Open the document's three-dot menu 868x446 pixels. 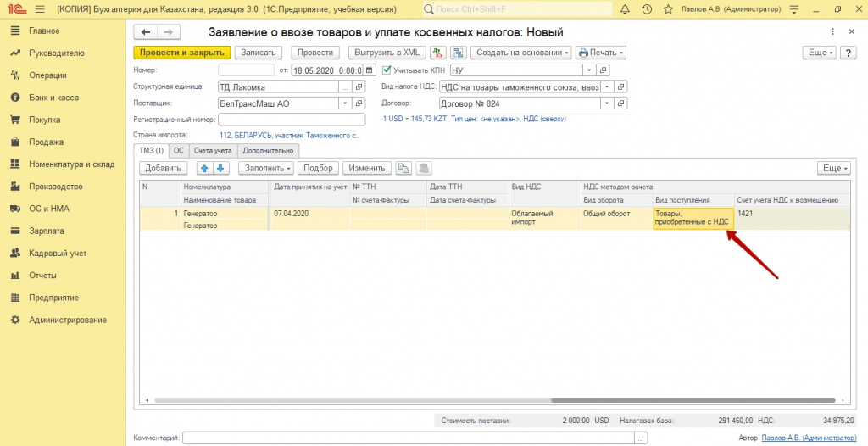tap(833, 31)
